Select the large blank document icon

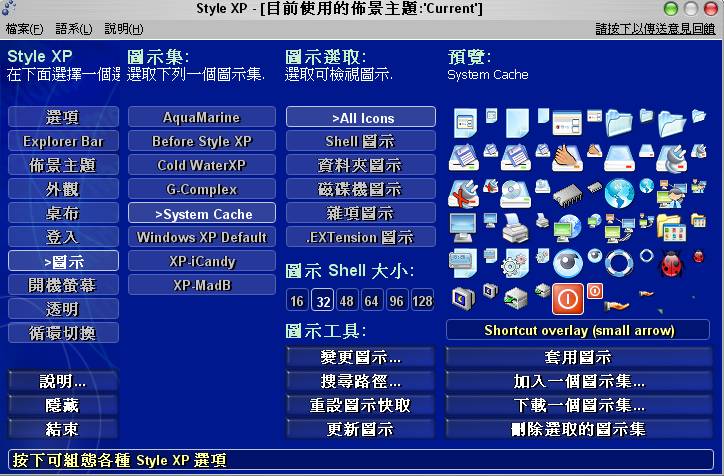click(x=517, y=123)
